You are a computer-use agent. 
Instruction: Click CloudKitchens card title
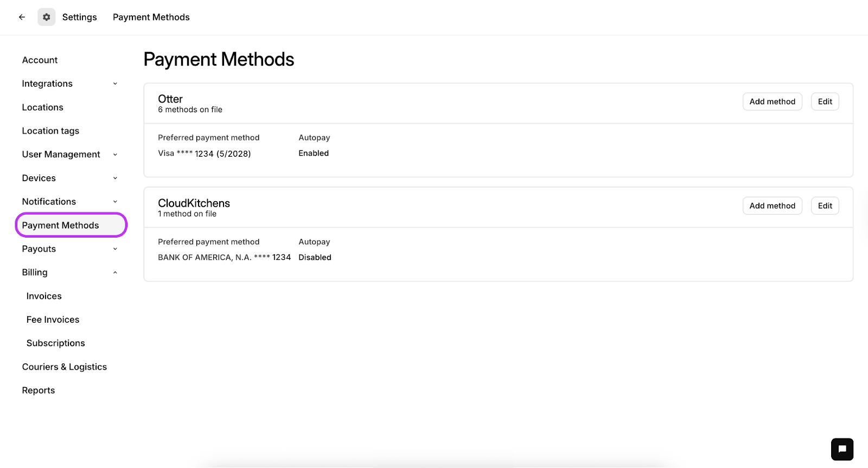point(194,203)
